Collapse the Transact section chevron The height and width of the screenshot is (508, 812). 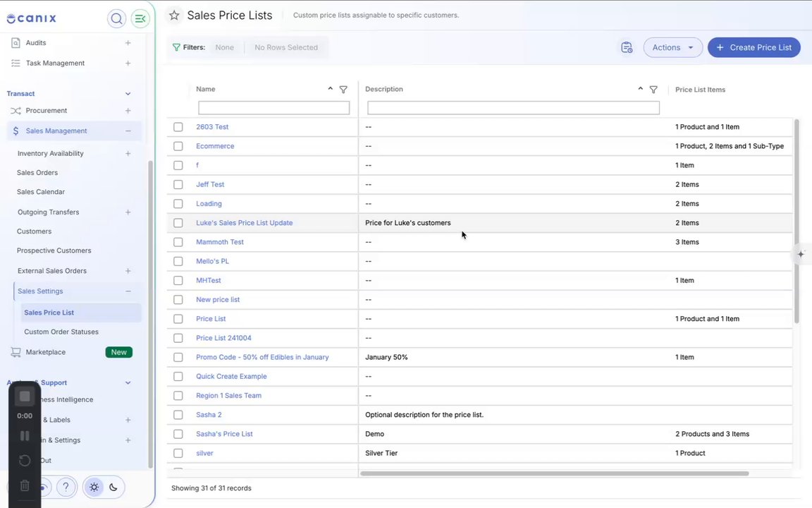coord(128,94)
